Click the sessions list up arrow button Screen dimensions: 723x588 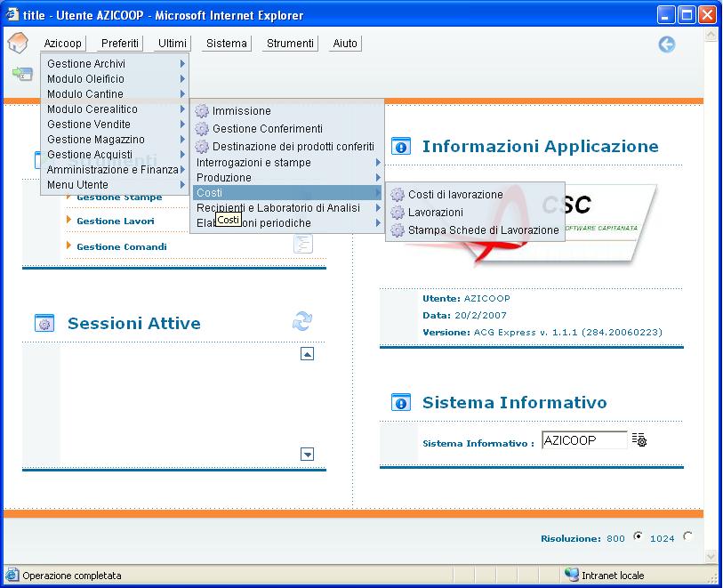[x=307, y=354]
